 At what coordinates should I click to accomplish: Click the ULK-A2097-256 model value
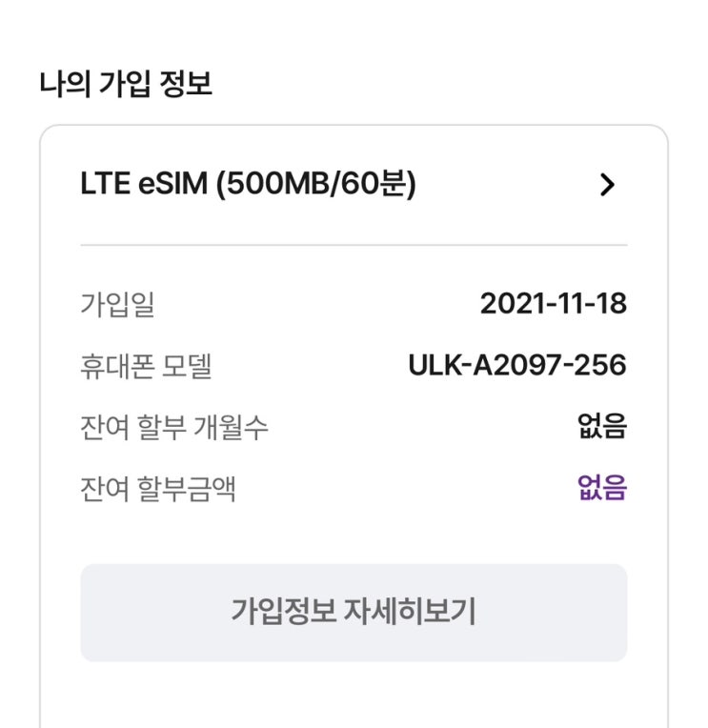pos(516,365)
